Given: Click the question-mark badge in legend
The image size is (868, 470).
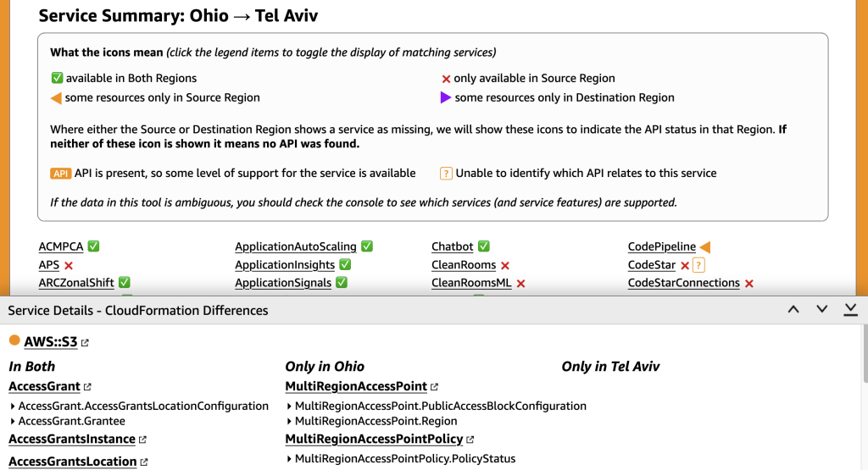Looking at the screenshot, I should pos(446,174).
